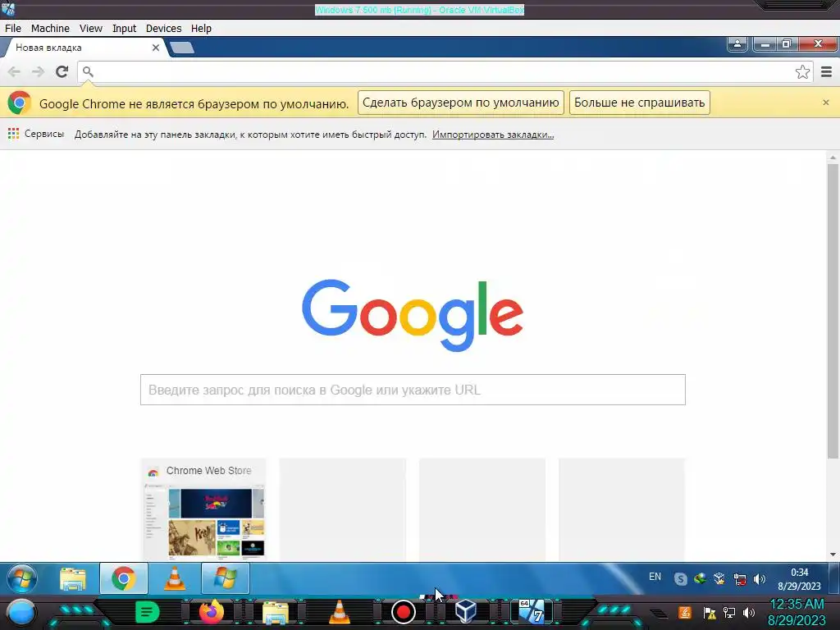Open the guest Windows 7 Start orb

pos(22,578)
